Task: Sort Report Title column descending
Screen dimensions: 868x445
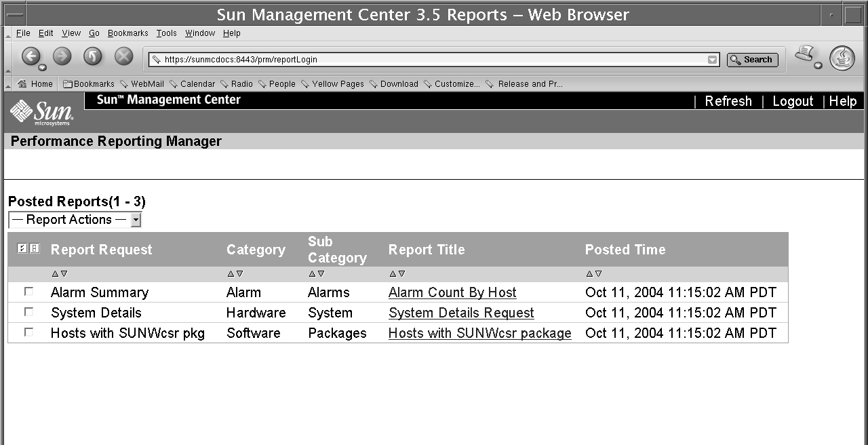Action: coord(401,274)
